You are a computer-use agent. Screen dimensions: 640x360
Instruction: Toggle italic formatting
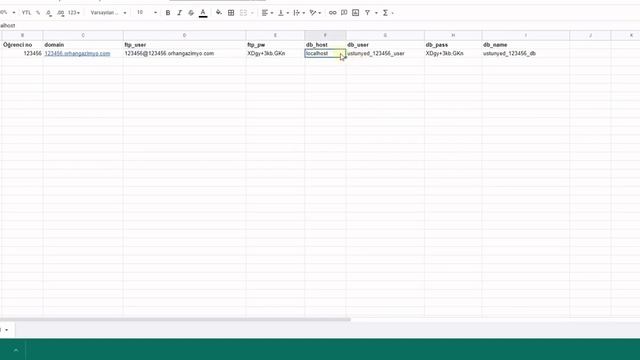coord(179,13)
